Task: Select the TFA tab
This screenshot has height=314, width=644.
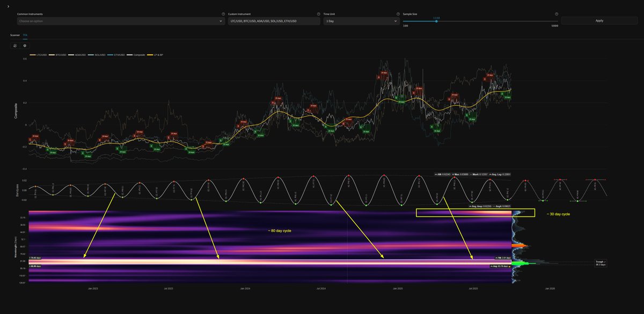Action: pyautogui.click(x=25, y=35)
